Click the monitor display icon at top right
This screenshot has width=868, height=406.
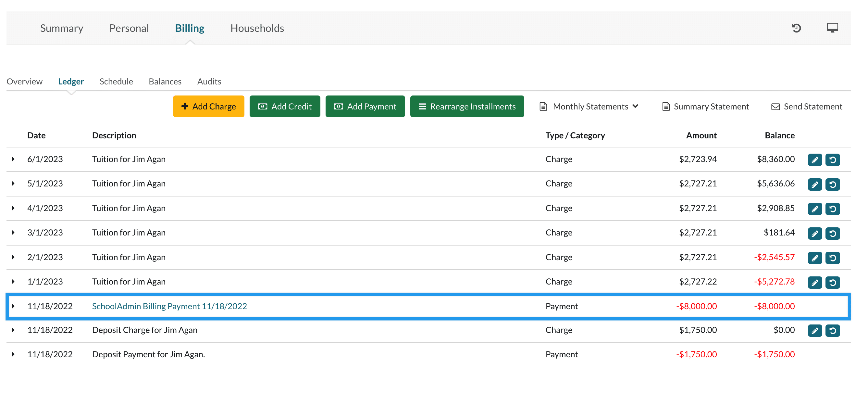coord(832,28)
